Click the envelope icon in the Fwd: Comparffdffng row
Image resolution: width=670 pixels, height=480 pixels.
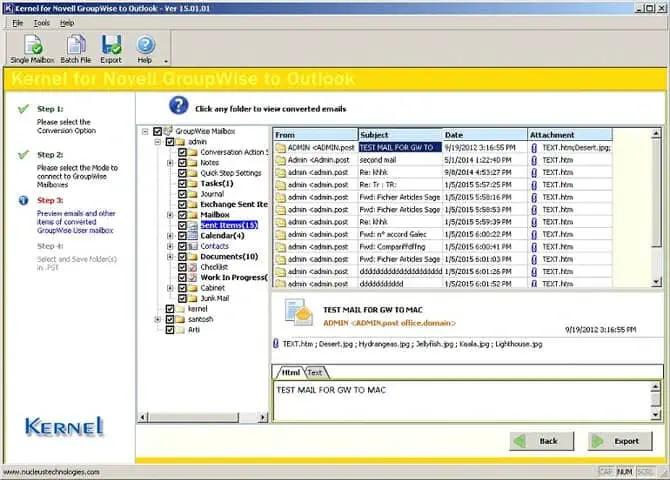click(x=280, y=247)
